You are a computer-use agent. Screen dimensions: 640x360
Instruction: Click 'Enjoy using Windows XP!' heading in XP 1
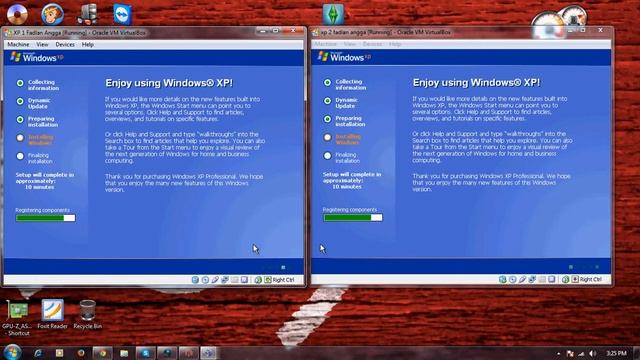click(169, 83)
